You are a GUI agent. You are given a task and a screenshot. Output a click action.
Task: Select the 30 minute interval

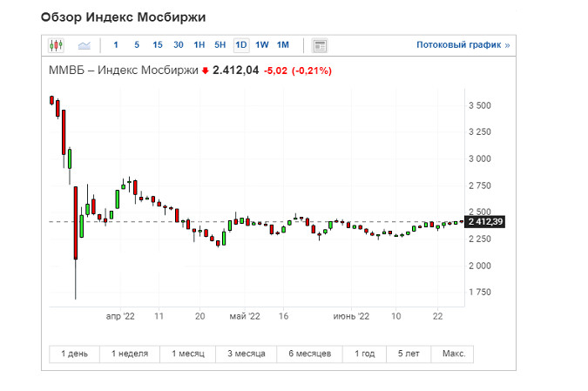pyautogui.click(x=178, y=45)
